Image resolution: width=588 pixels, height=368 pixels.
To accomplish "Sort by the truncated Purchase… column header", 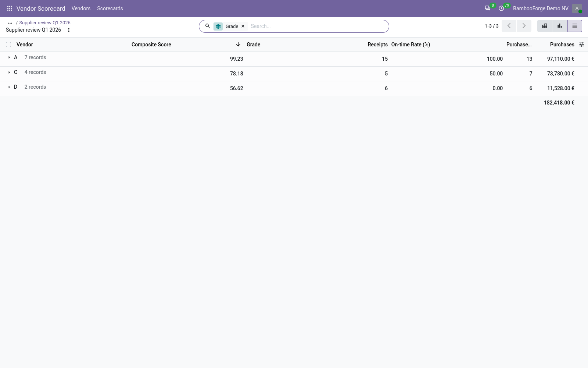I will click(519, 45).
